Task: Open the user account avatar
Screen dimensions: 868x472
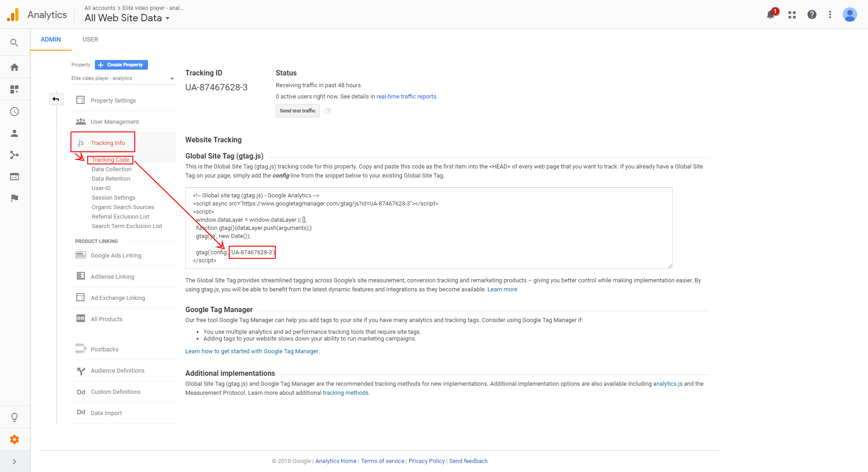Action: 850,14
